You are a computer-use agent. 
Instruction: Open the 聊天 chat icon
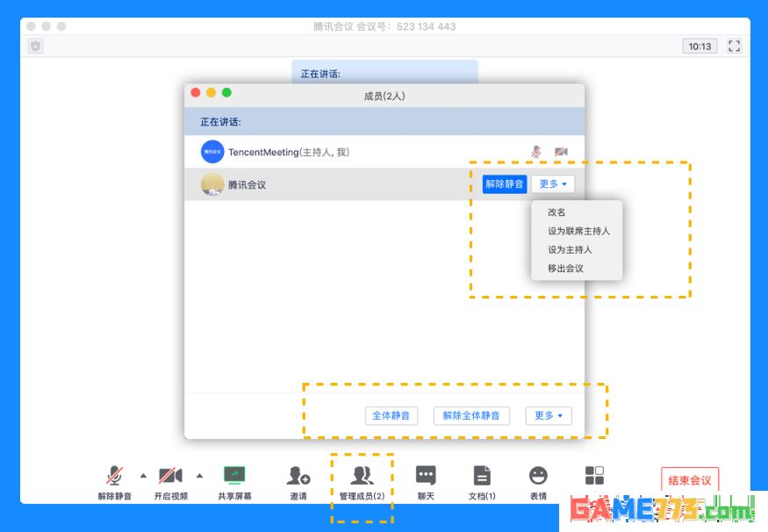(x=426, y=476)
